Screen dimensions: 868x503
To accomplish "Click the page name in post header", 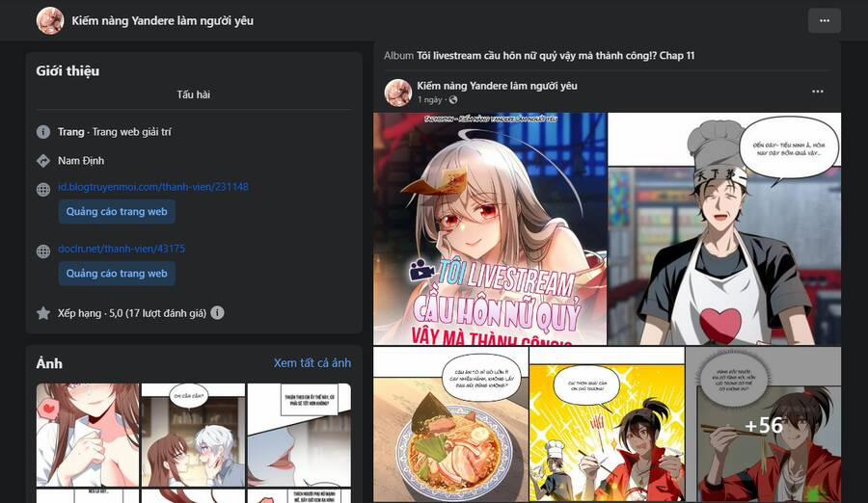I will point(497,86).
